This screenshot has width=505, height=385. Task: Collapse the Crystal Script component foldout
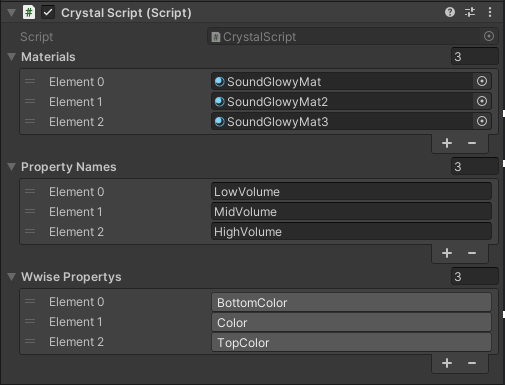tap(11, 13)
